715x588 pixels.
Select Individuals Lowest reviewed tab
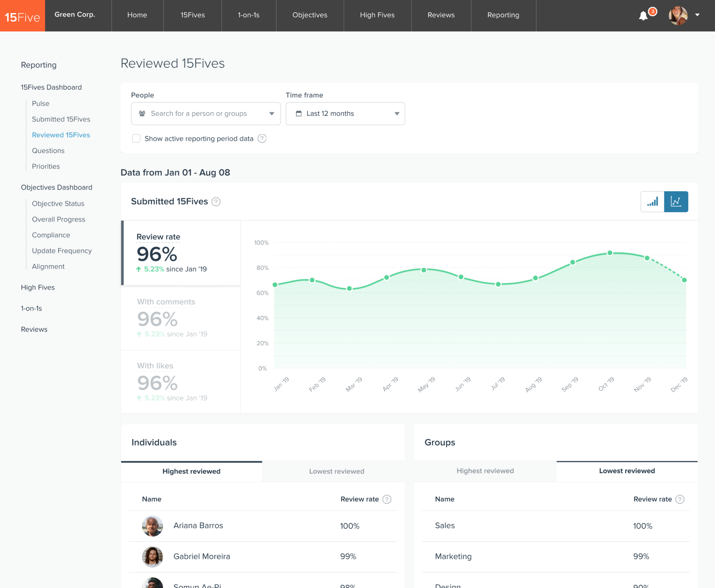[337, 471]
